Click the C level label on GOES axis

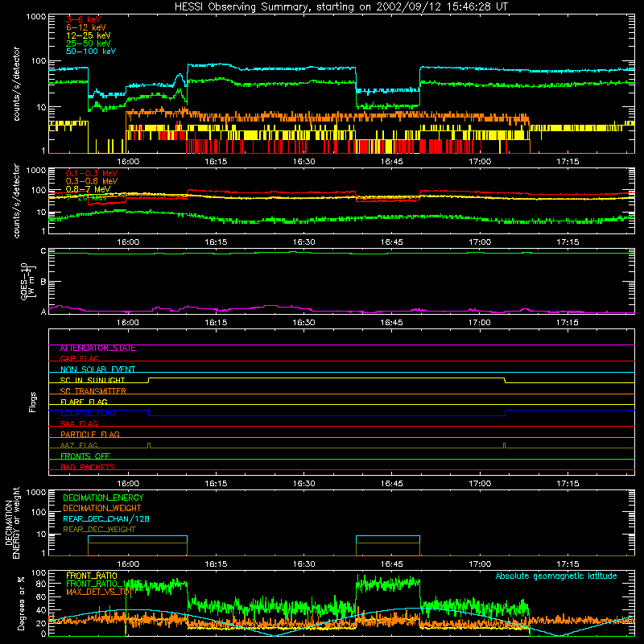pyautogui.click(x=43, y=251)
